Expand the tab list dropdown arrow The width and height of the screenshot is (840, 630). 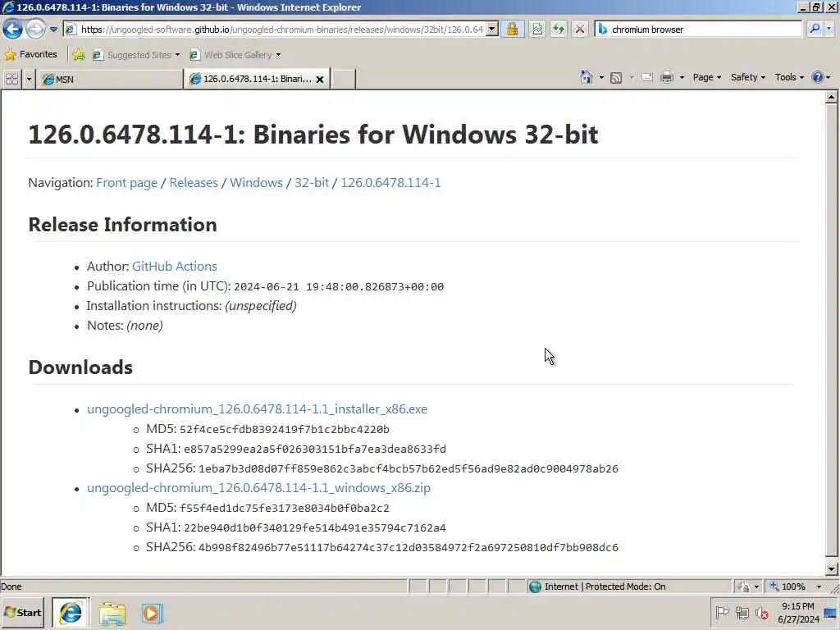[x=29, y=80]
